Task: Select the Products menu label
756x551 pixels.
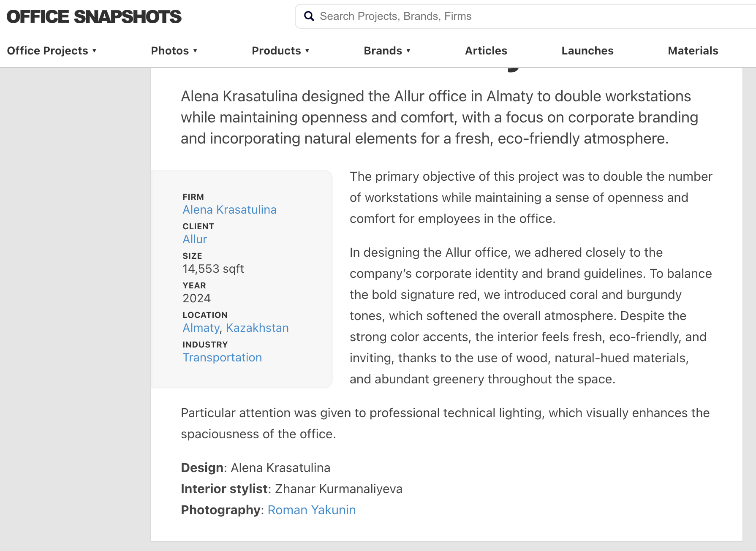Action: (276, 51)
